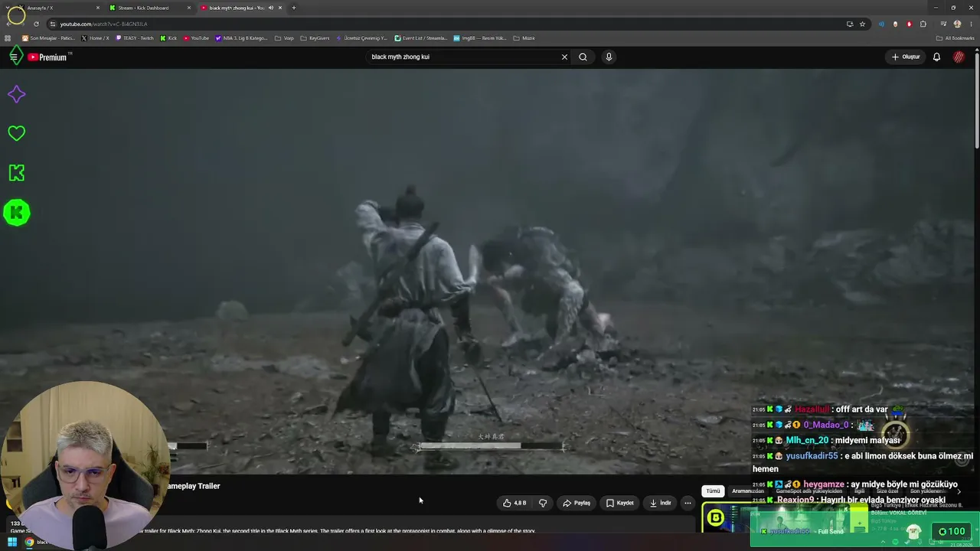This screenshot has height=551, width=980.
Task: Click the green heart sidebar icon
Action: (16, 133)
